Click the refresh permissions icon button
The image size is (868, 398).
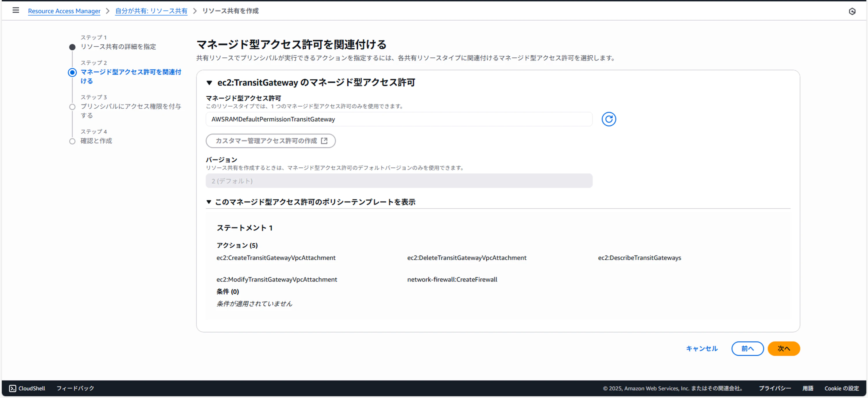coord(608,119)
